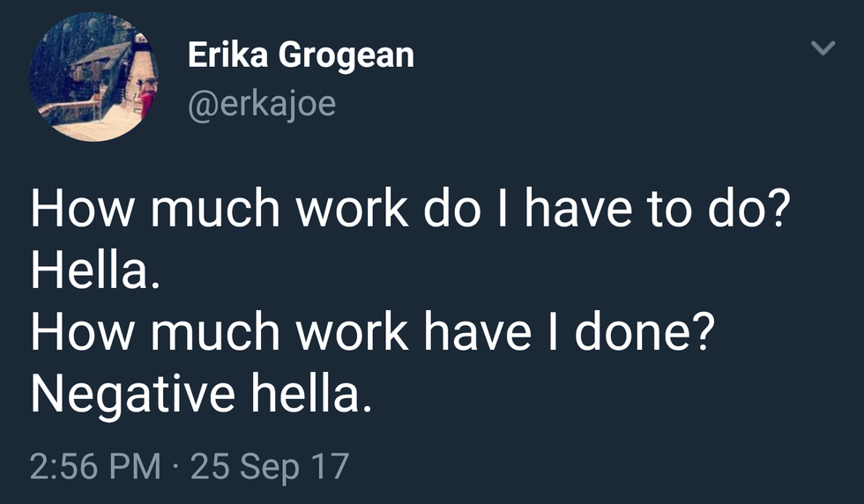The image size is (864, 504).
Task: Click the date 25 Sep 17
Action: coord(270,464)
